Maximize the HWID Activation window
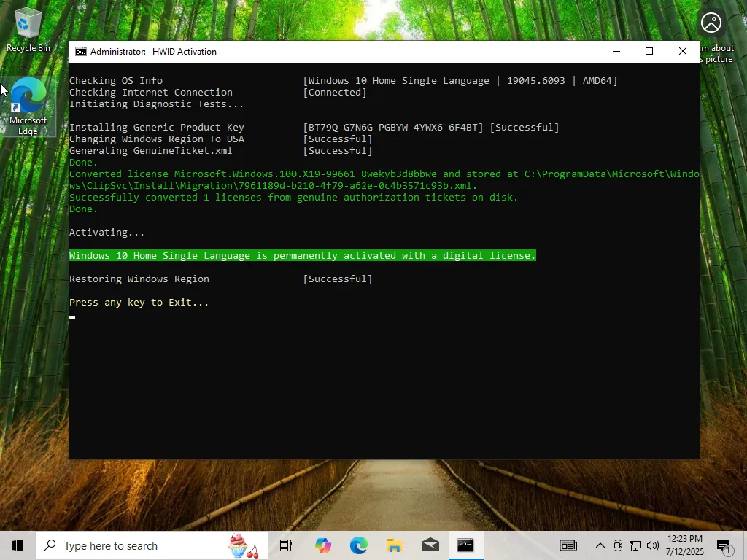This screenshot has height=560, width=747. [x=649, y=52]
